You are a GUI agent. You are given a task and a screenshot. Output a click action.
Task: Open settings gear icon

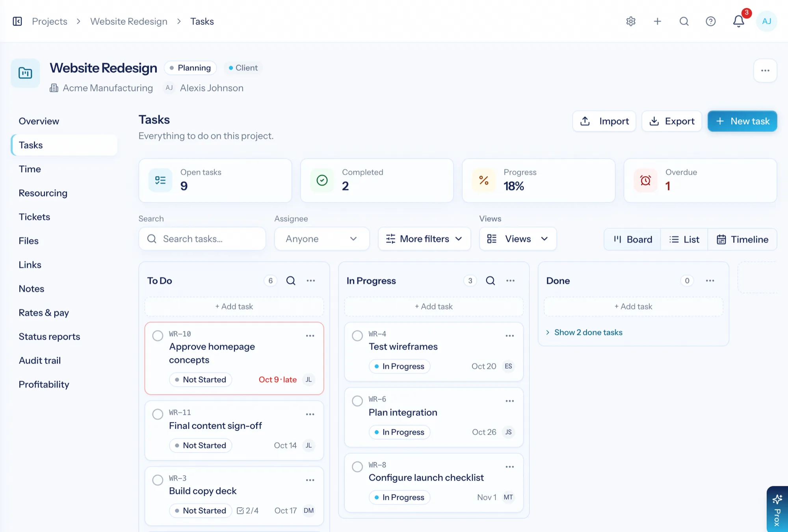(631, 21)
